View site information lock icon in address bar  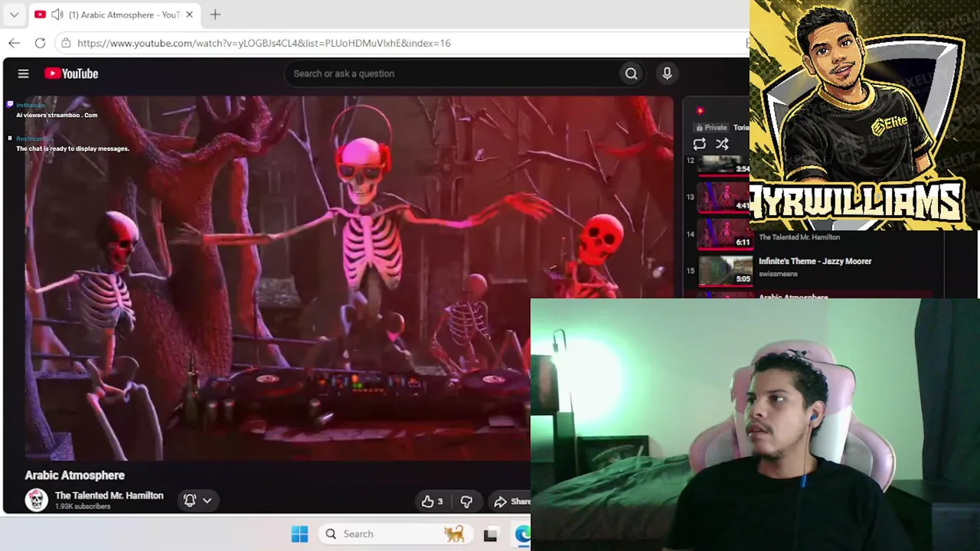point(66,43)
